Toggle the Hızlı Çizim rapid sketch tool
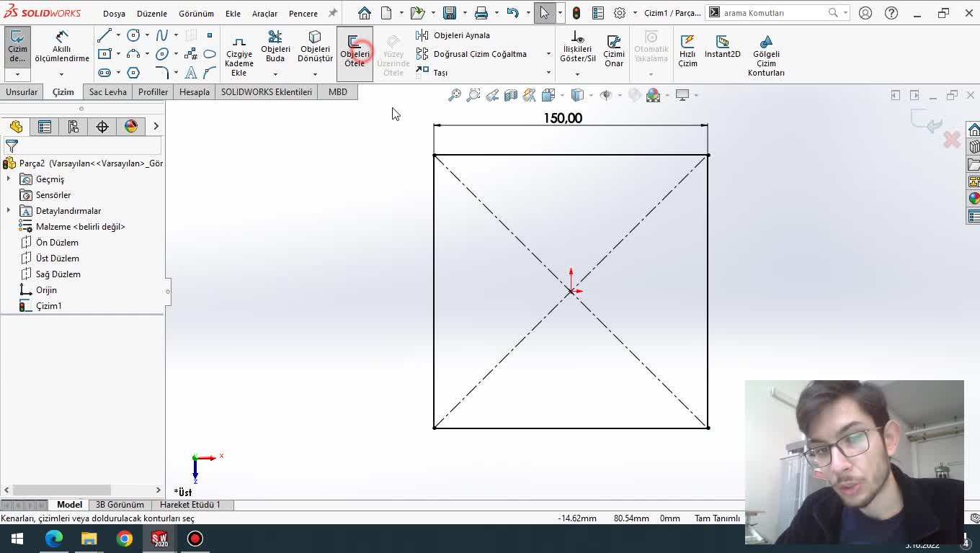Viewport: 980px width, 553px height. 687,50
